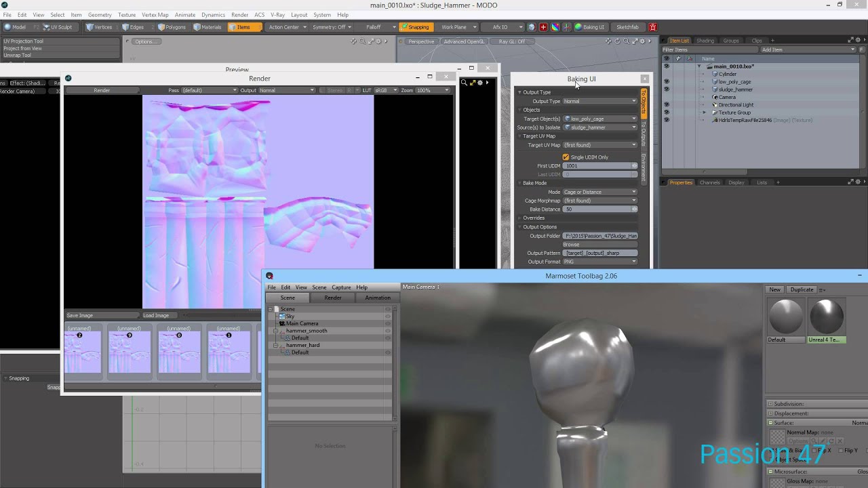Image resolution: width=868 pixels, height=488 pixels.
Task: Toggle visibility of low_poly_cage item
Action: click(x=666, y=81)
